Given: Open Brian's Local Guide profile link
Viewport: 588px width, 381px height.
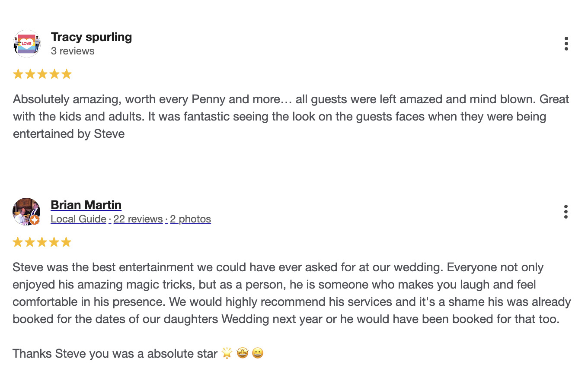Looking at the screenshot, I should click(x=78, y=219).
